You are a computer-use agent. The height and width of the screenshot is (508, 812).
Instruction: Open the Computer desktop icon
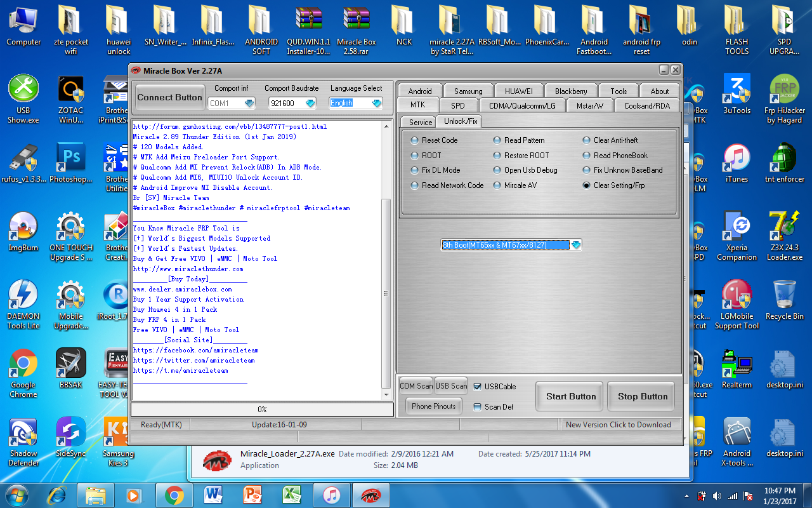pyautogui.click(x=23, y=25)
